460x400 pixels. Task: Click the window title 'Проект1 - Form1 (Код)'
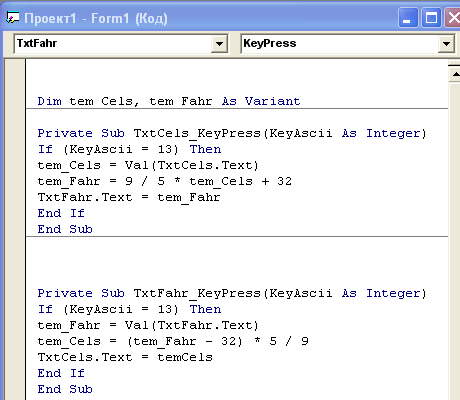point(96,18)
